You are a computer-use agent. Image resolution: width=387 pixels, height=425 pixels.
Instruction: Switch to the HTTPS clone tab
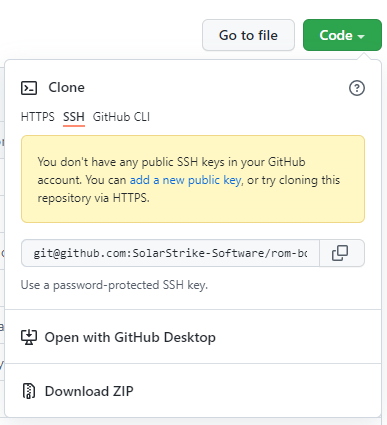(37, 117)
